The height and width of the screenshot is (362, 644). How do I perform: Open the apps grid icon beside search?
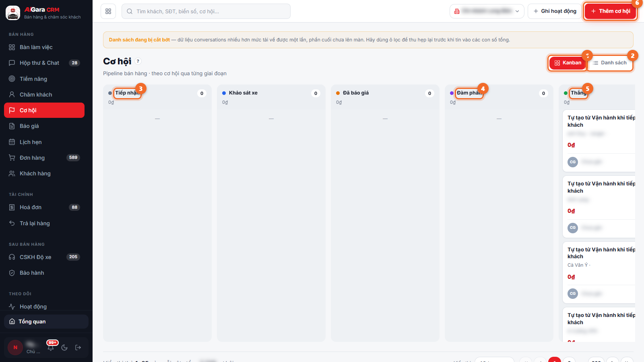[x=108, y=11]
